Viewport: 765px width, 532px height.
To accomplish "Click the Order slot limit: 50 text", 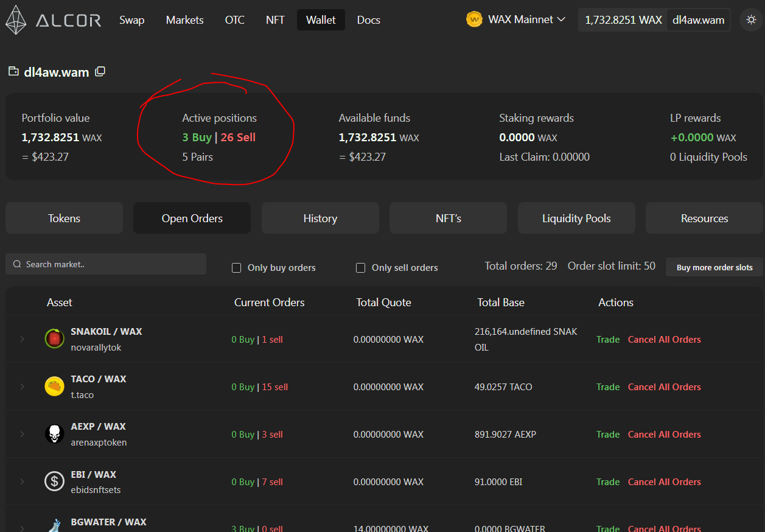I will click(x=612, y=266).
